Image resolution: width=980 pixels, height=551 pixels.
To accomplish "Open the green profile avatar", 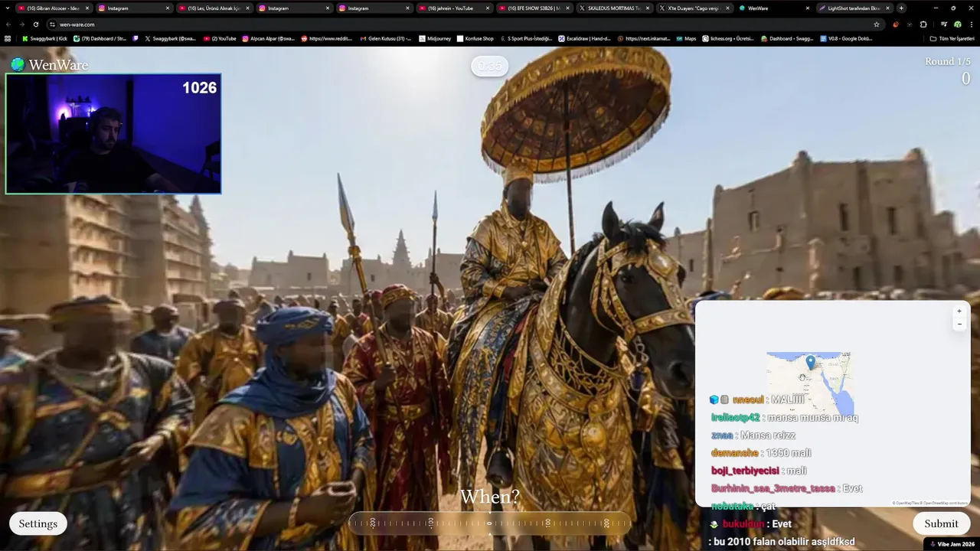I will point(957,24).
